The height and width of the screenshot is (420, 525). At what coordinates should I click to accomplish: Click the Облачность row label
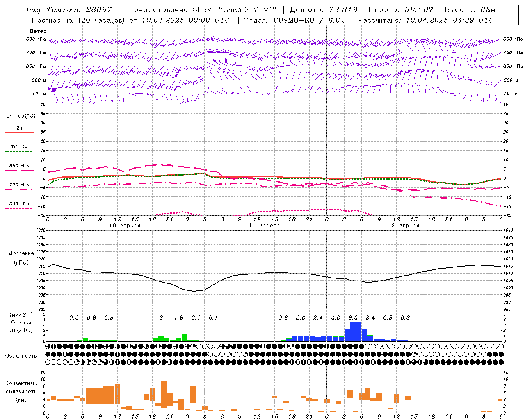[x=21, y=356]
